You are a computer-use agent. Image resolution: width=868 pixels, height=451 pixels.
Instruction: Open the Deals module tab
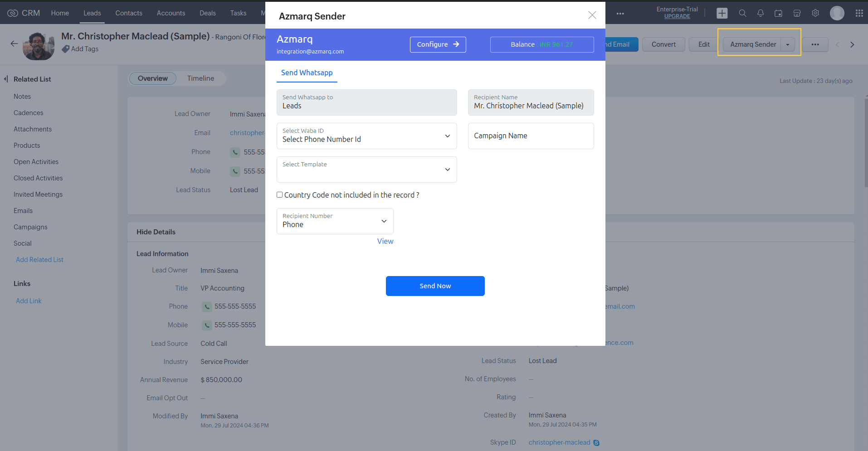[208, 13]
